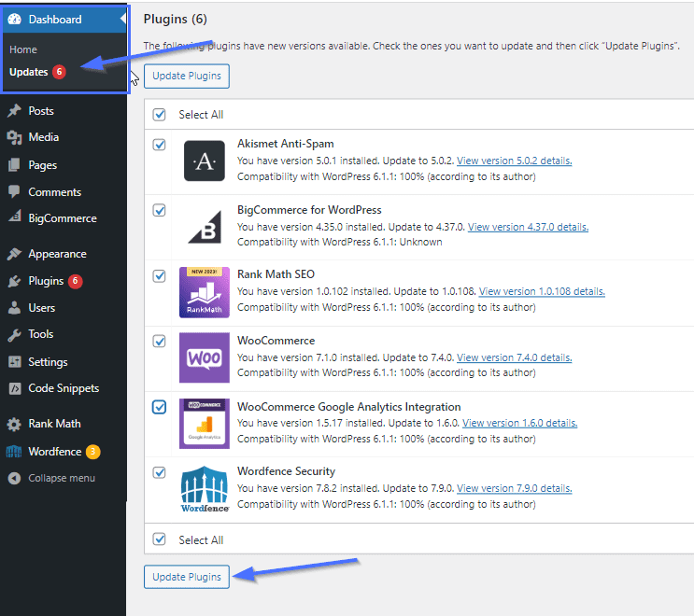Image resolution: width=694 pixels, height=616 pixels.
Task: Open the BigCommerce menu item
Action: coord(64,218)
